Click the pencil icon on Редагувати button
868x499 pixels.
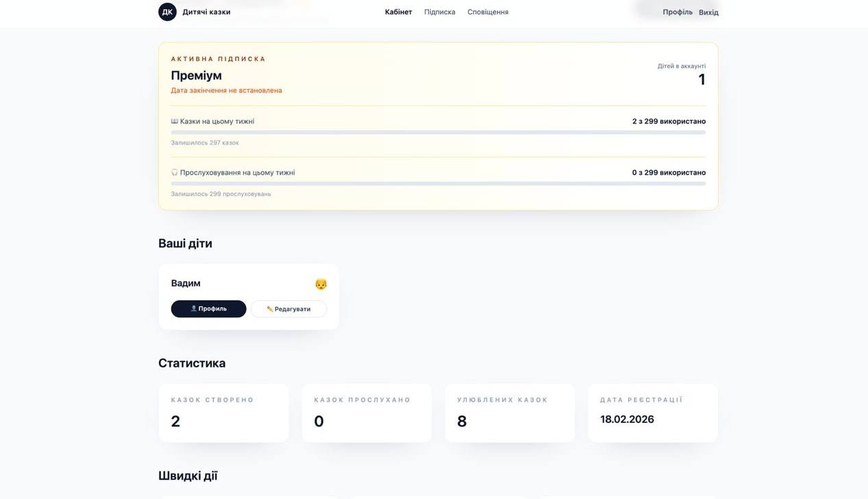tap(269, 307)
